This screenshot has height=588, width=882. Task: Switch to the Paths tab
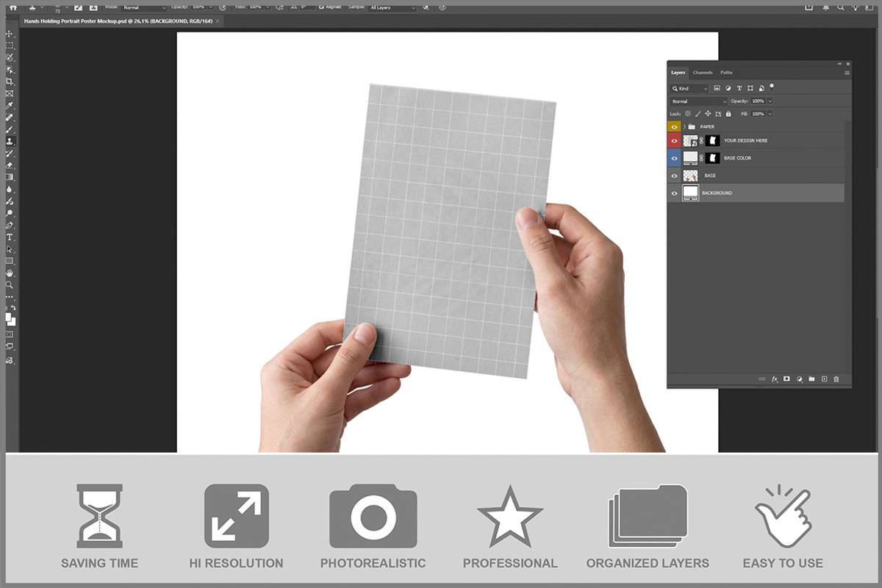click(726, 73)
